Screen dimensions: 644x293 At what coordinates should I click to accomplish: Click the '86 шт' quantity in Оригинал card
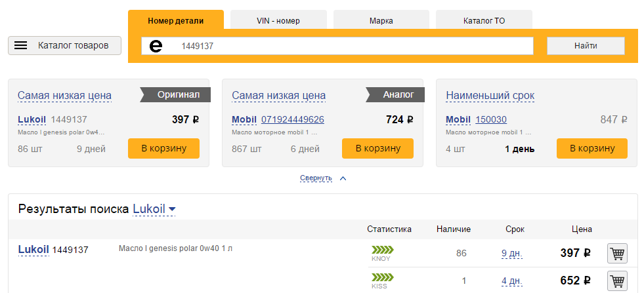pos(30,149)
